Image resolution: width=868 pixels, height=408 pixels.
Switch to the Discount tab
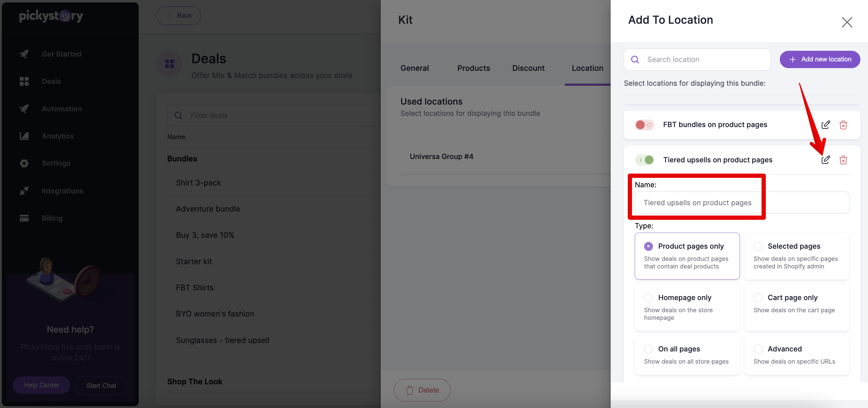[528, 68]
